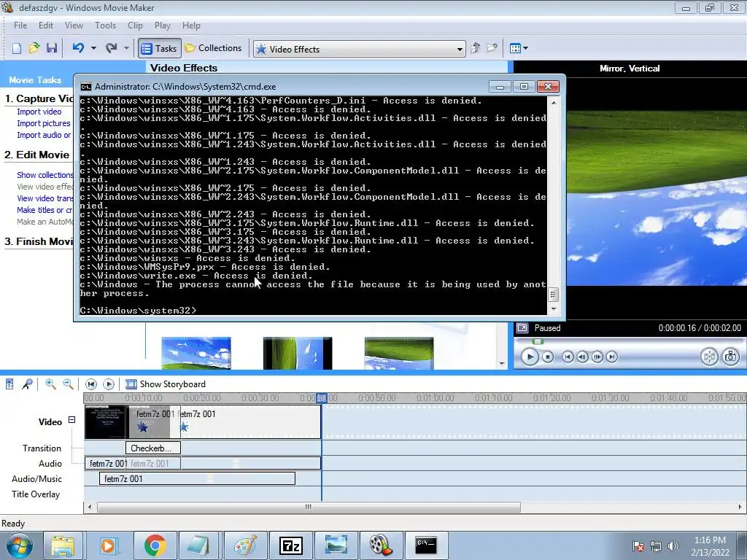Switch to Show Storyboard view
This screenshot has width=747, height=560.
point(166,384)
